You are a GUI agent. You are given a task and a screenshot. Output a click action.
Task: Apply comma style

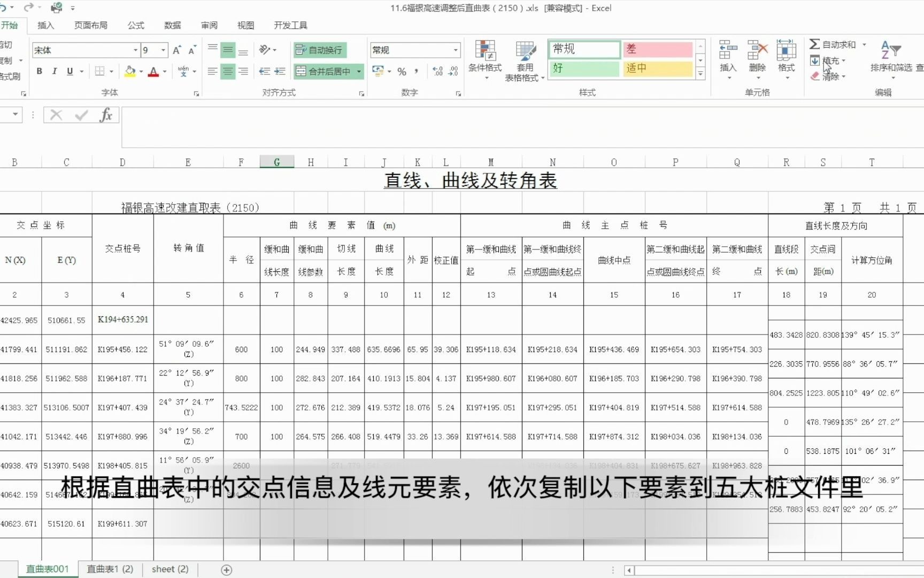(x=417, y=71)
